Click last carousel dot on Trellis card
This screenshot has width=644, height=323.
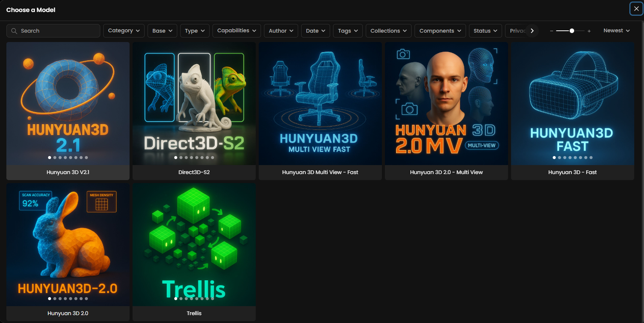213,299
